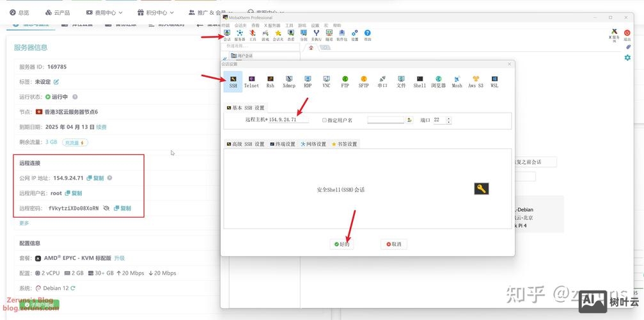The height and width of the screenshot is (320, 644).
Task: Confirm with the 好的 (OK) button
Action: pos(342,244)
